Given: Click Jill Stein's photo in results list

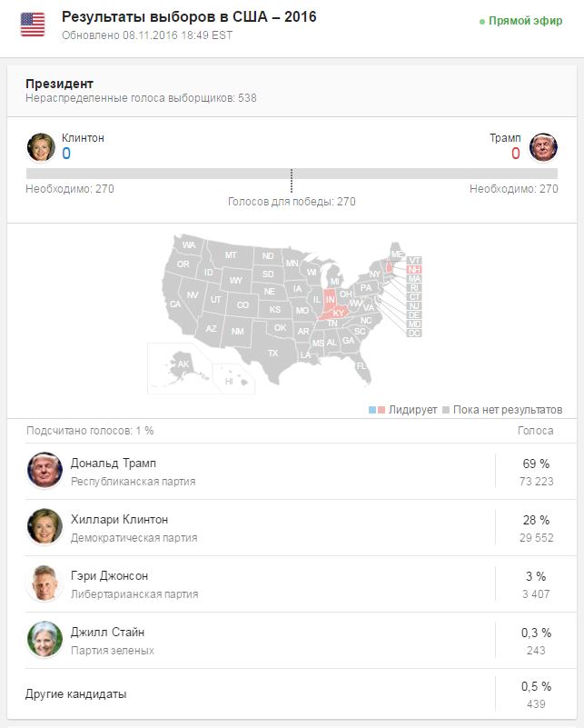Looking at the screenshot, I should coord(45,640).
